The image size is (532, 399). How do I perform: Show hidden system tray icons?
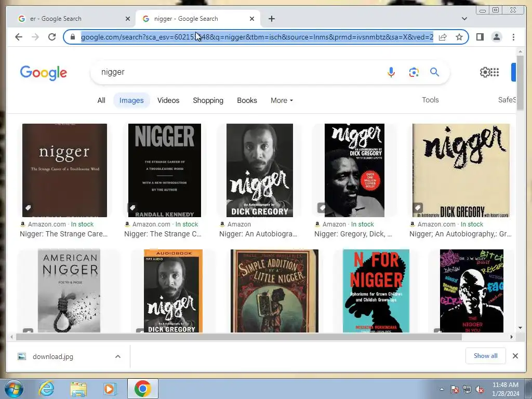442,389
